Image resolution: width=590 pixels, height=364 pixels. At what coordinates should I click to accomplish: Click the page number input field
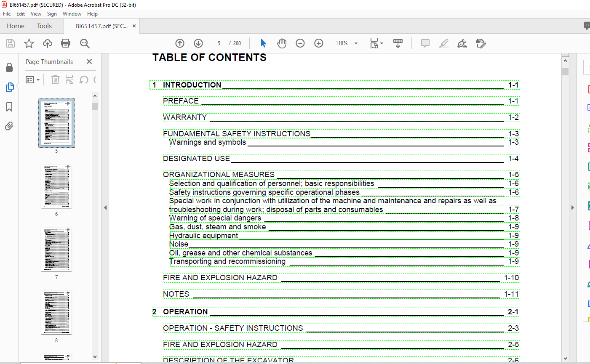[219, 43]
